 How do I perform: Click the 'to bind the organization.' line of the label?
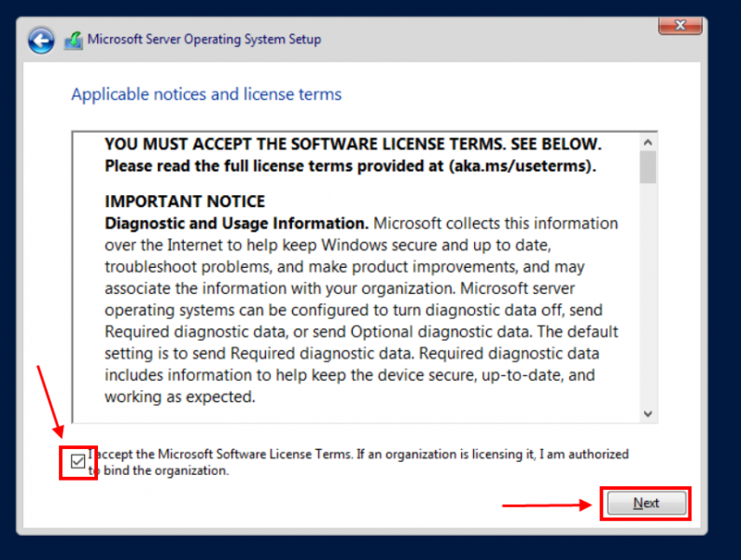tap(159, 470)
